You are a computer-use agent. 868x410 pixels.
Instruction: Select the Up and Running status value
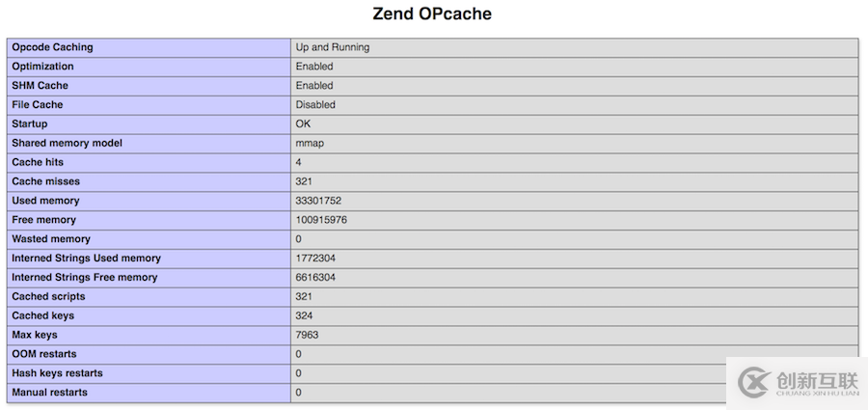pos(332,47)
